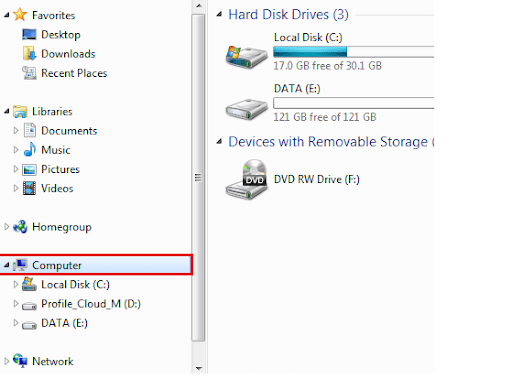Image resolution: width=512 pixels, height=390 pixels.
Task: Expand the Pictures library node
Action: click(x=16, y=169)
